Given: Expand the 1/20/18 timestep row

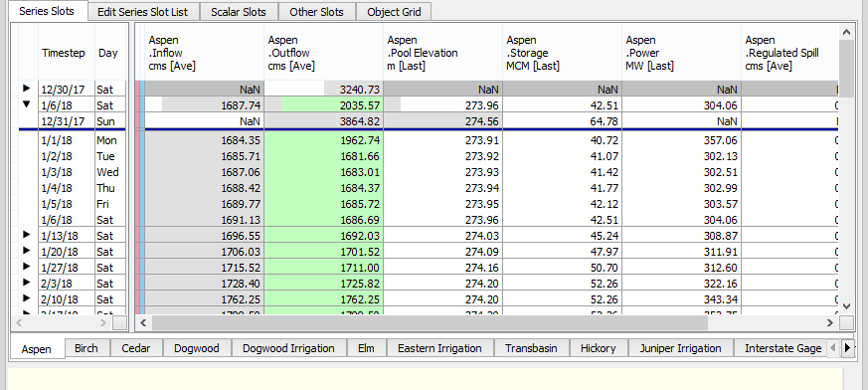Looking at the screenshot, I should (26, 251).
